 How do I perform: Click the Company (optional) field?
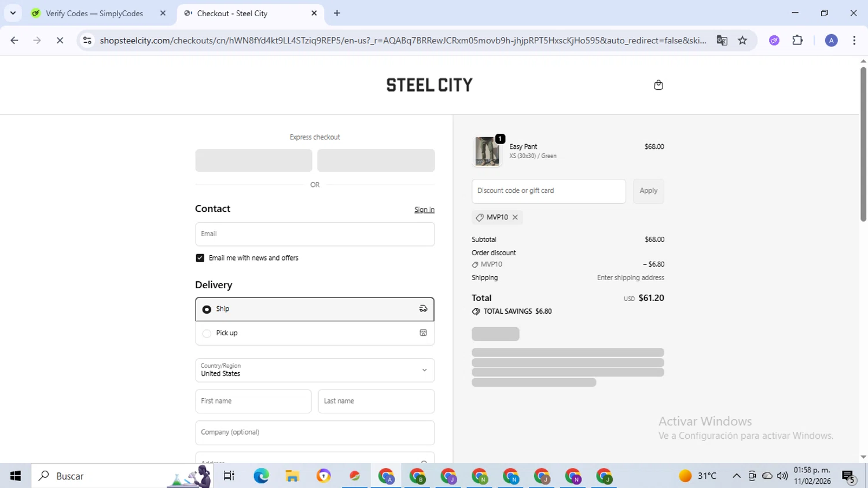click(315, 432)
